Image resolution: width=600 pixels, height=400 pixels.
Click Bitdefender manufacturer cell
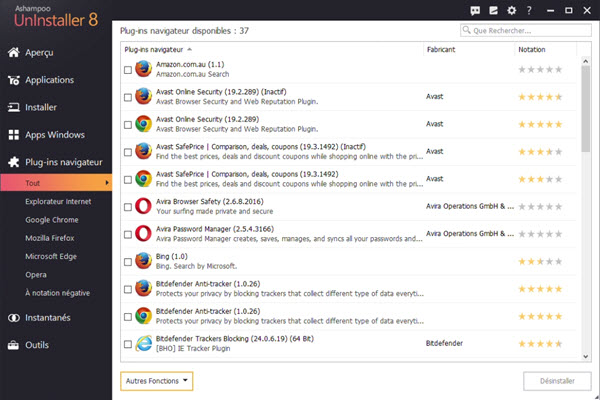point(444,343)
